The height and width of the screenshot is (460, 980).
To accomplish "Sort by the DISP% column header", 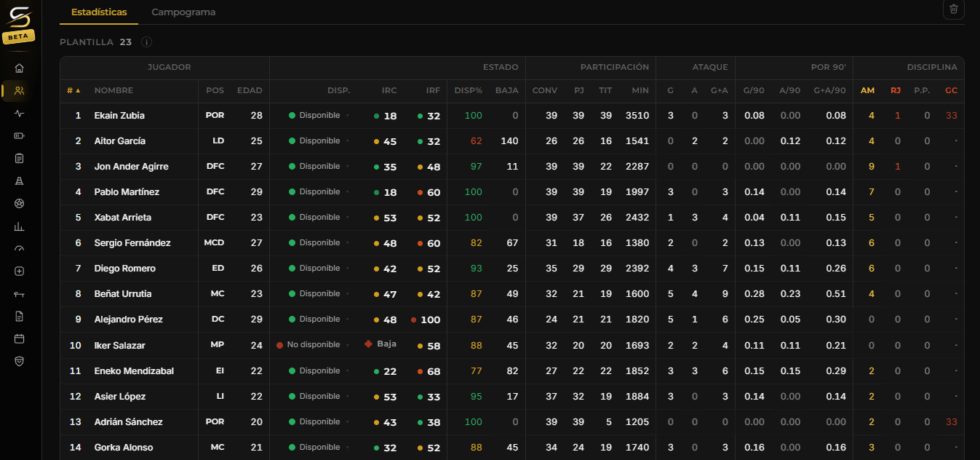I will pyautogui.click(x=469, y=91).
